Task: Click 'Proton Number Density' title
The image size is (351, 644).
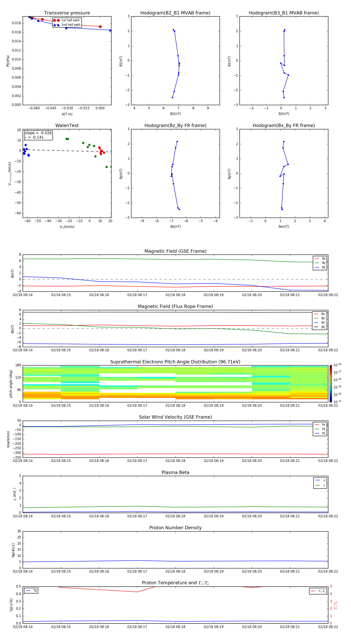Action: point(175,528)
